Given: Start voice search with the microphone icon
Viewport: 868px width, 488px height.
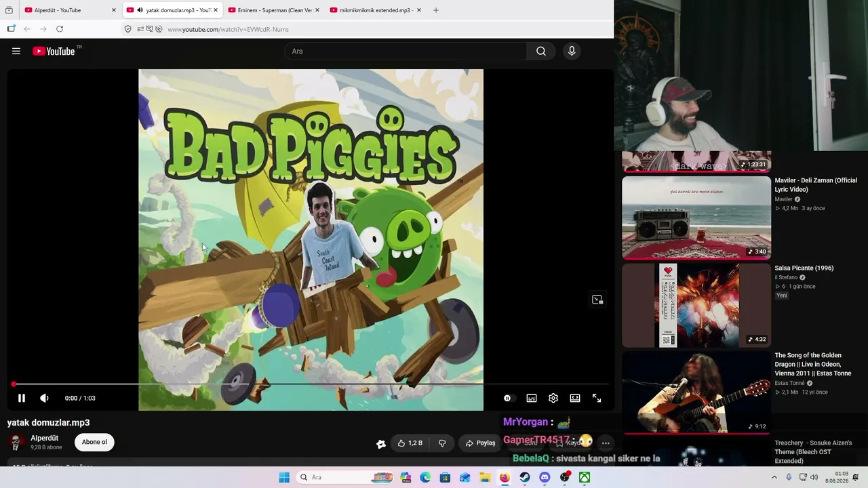Looking at the screenshot, I should (572, 51).
